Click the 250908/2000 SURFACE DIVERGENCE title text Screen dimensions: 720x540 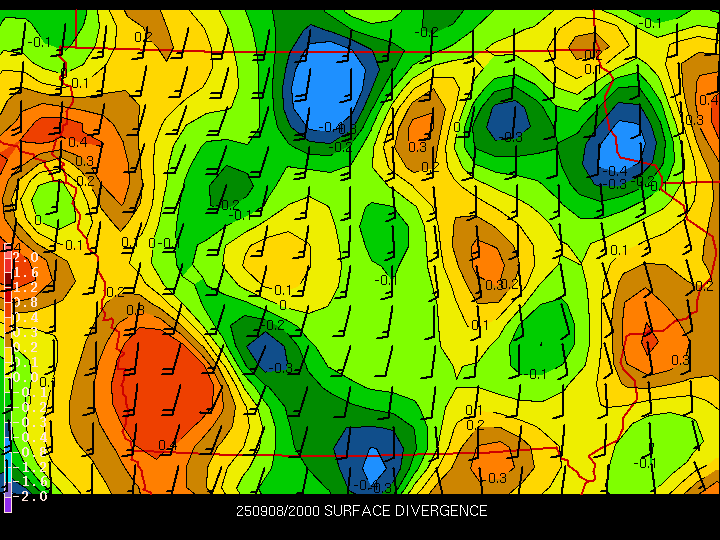[361, 511]
